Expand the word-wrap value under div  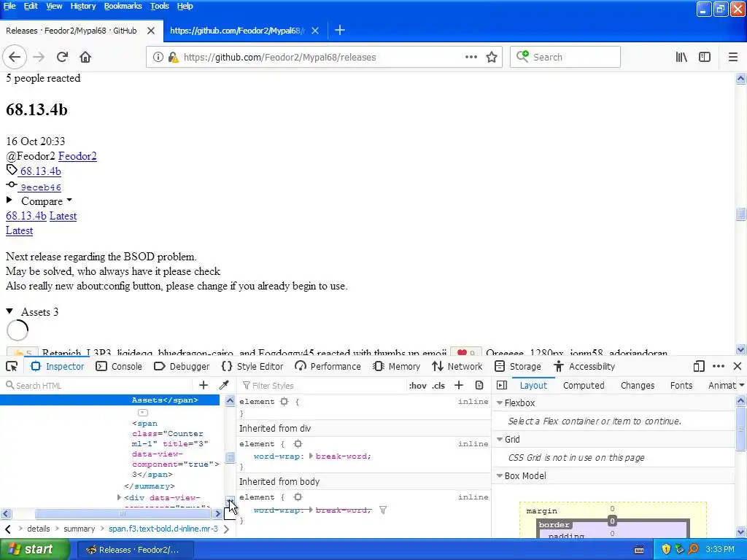point(311,456)
